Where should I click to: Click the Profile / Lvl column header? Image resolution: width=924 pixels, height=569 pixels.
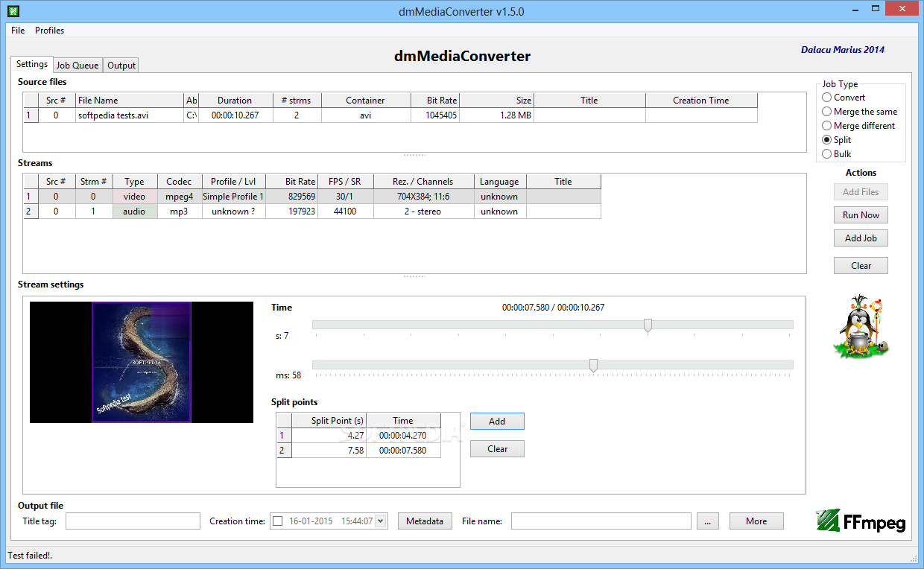[233, 182]
